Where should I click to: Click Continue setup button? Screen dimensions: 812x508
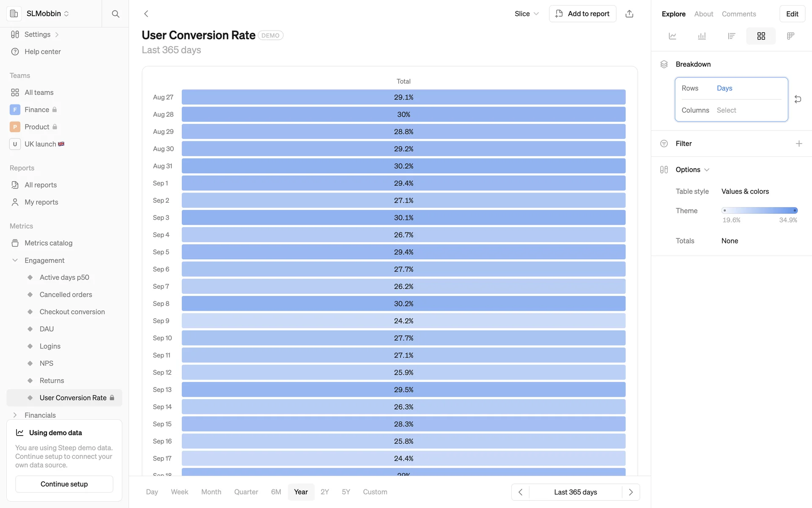[64, 484]
